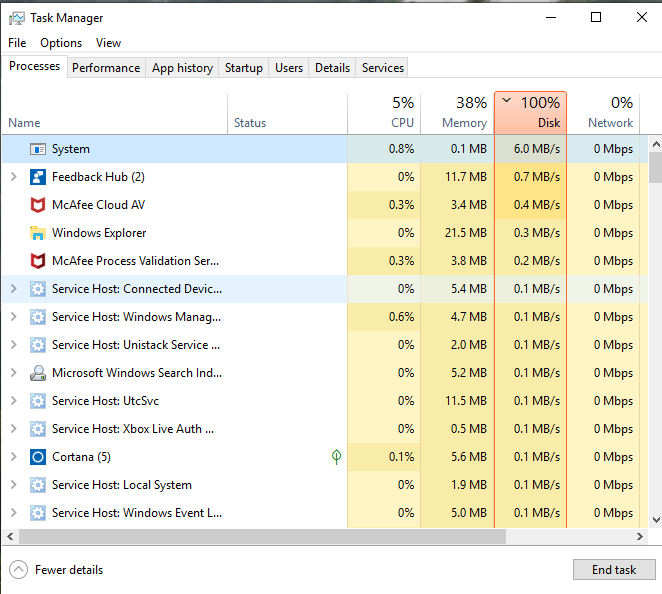The width and height of the screenshot is (662, 594).
Task: Open the Options menu
Action: point(61,43)
